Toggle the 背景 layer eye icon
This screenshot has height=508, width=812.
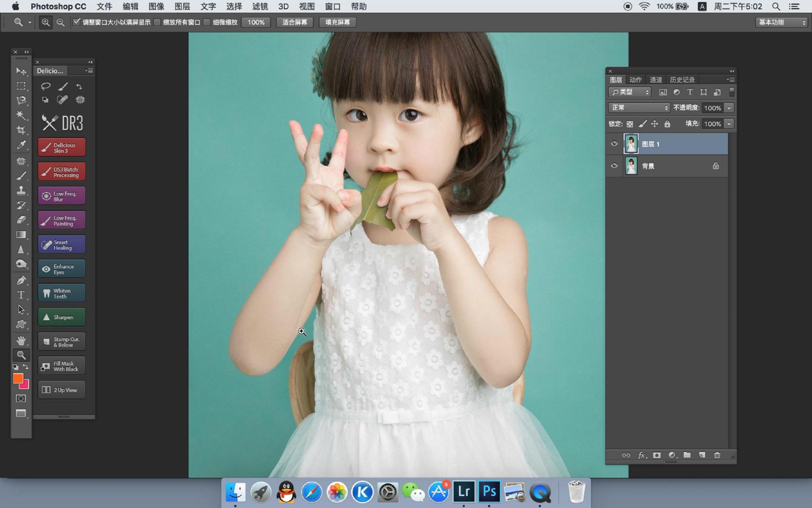(x=614, y=166)
